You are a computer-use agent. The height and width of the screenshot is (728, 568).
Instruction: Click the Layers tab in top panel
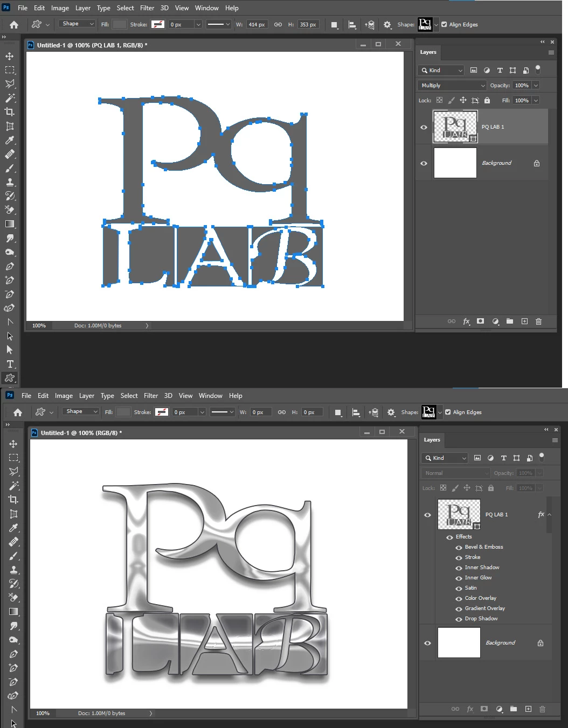pos(428,52)
